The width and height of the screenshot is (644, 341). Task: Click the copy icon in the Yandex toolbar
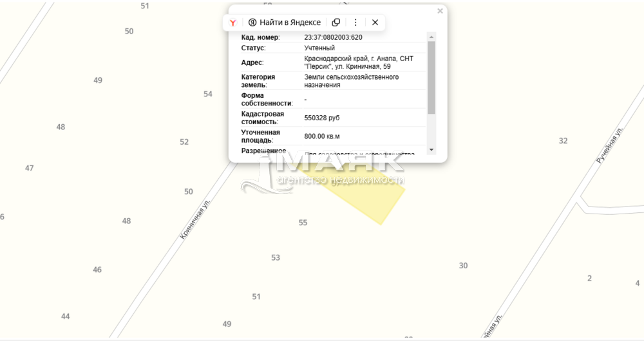336,23
